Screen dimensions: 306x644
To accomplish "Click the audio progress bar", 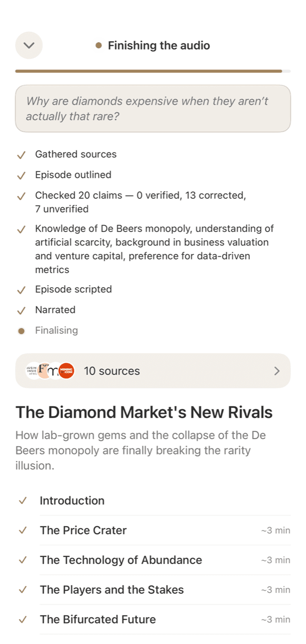I will 153,71.
